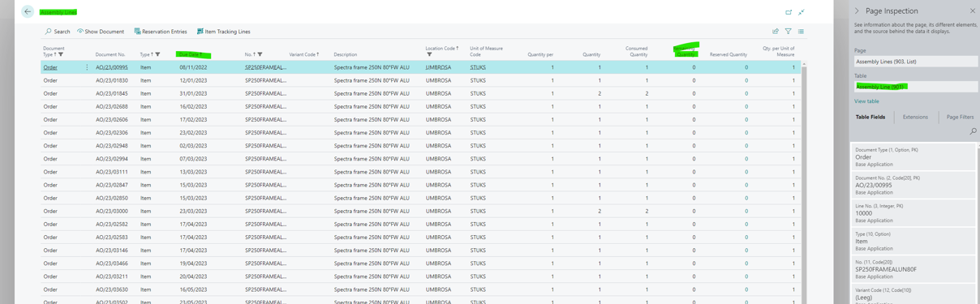The width and height of the screenshot is (980, 304).
Task: Select row with document AO/23/03000
Action: point(421,211)
